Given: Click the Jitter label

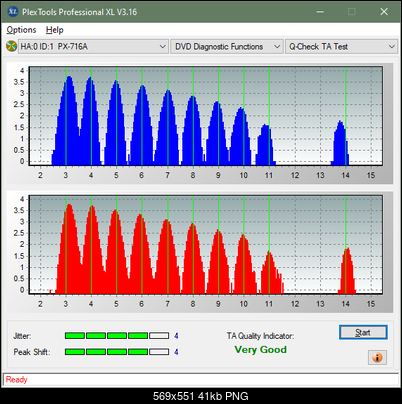Looking at the screenshot, I should 22,336.
